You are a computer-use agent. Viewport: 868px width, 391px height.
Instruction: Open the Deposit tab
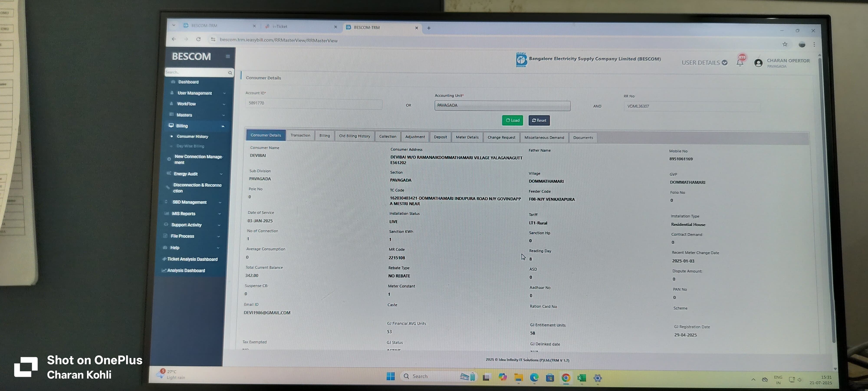click(440, 137)
